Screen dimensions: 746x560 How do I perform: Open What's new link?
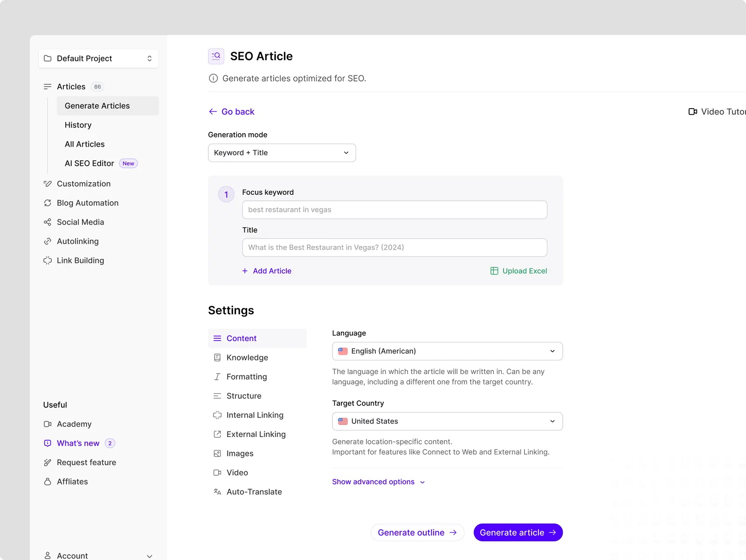[x=78, y=443]
